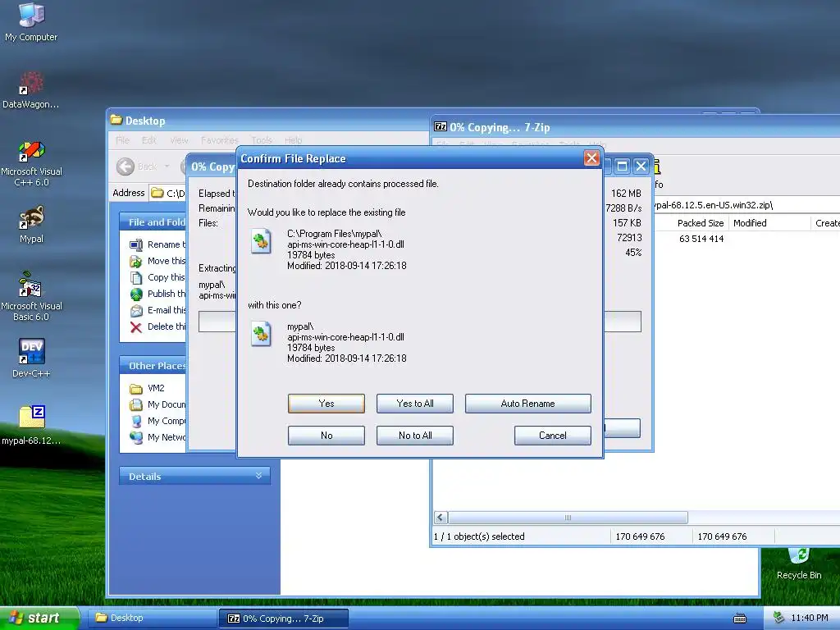Open File menu in Desktop window
The height and width of the screenshot is (630, 840).
tap(123, 140)
